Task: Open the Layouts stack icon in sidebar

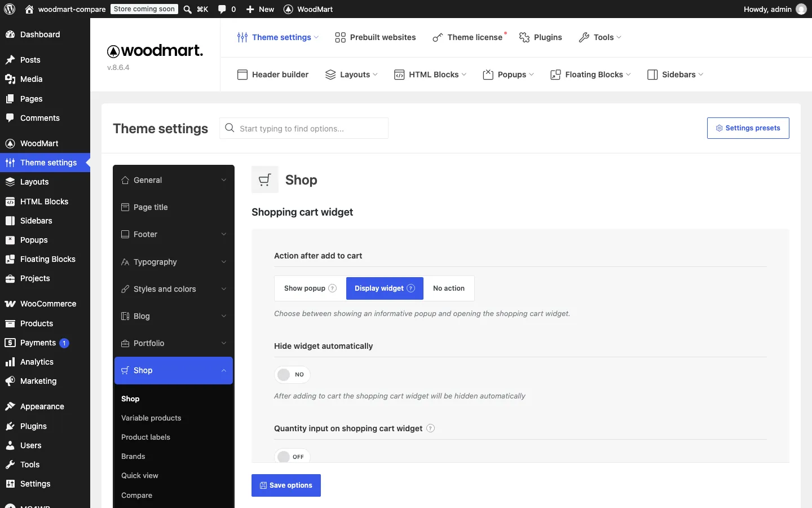Action: coord(10,182)
